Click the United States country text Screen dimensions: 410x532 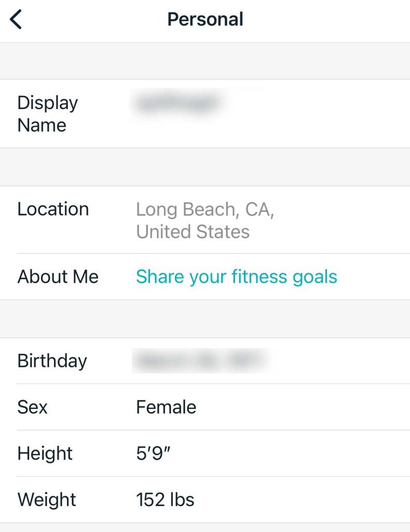click(x=193, y=232)
